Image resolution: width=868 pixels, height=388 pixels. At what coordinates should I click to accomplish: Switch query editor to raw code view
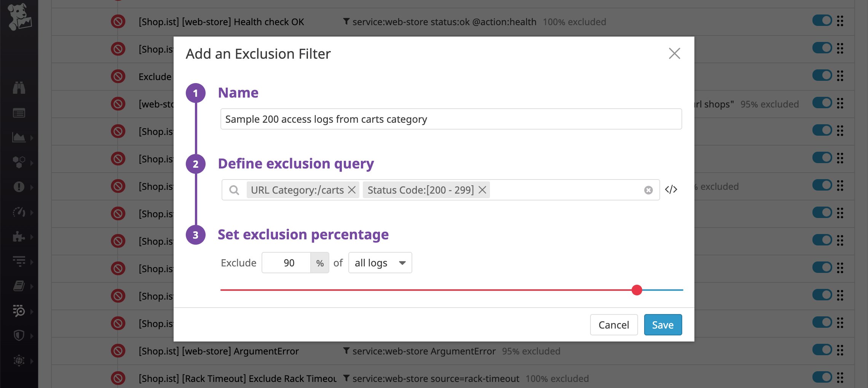[x=671, y=189]
